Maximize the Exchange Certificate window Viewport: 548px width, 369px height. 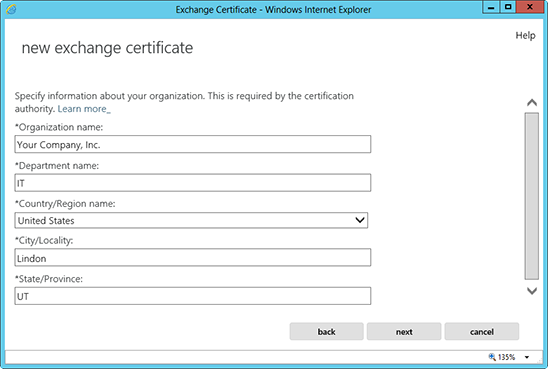pos(508,7)
